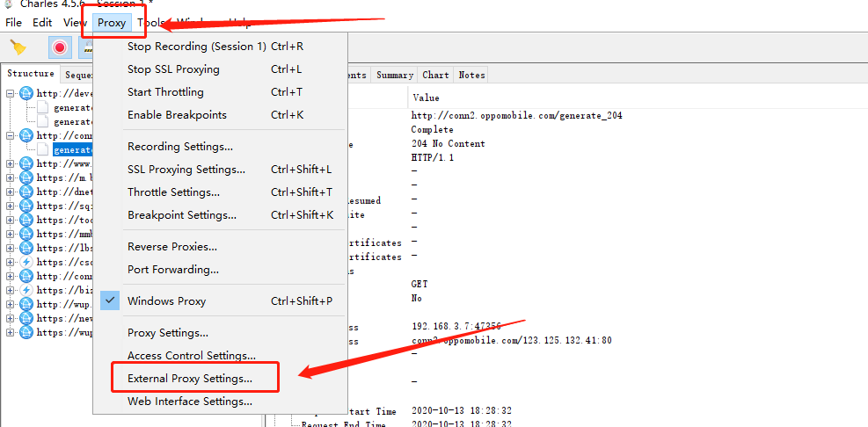The height and width of the screenshot is (427, 868).
Task: Expand the https://new host node
Action: coord(10,319)
